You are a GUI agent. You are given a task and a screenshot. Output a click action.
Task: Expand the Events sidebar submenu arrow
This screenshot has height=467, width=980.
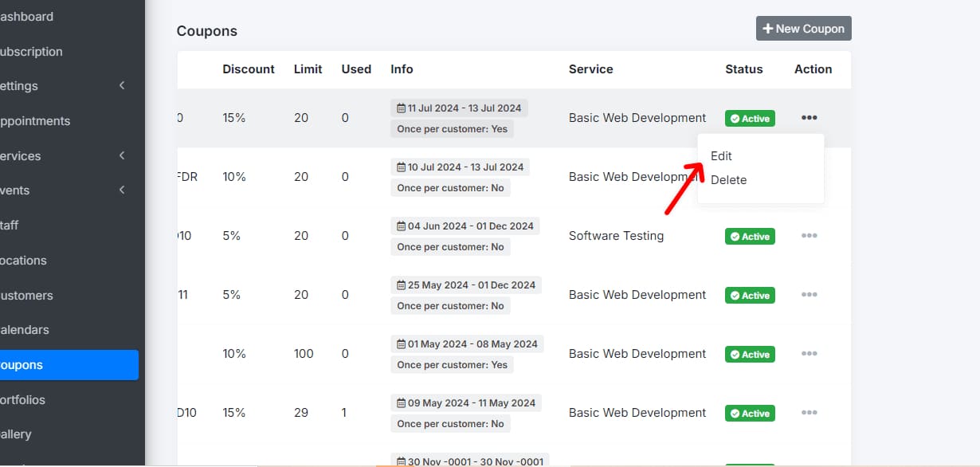pyautogui.click(x=122, y=190)
